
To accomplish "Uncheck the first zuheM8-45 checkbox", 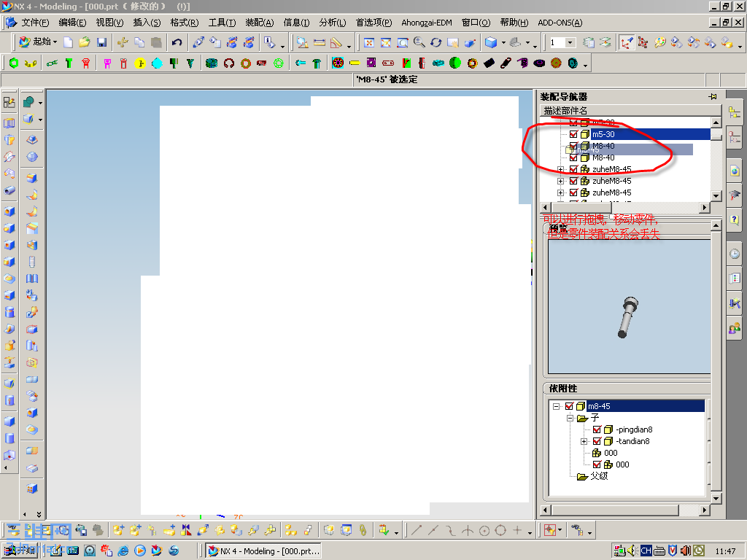I will (573, 169).
